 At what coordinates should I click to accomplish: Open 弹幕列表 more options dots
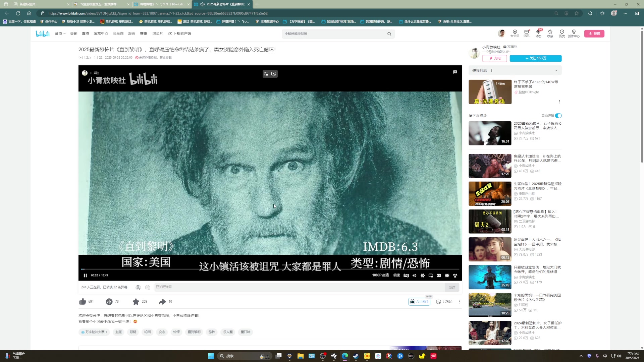point(491,70)
